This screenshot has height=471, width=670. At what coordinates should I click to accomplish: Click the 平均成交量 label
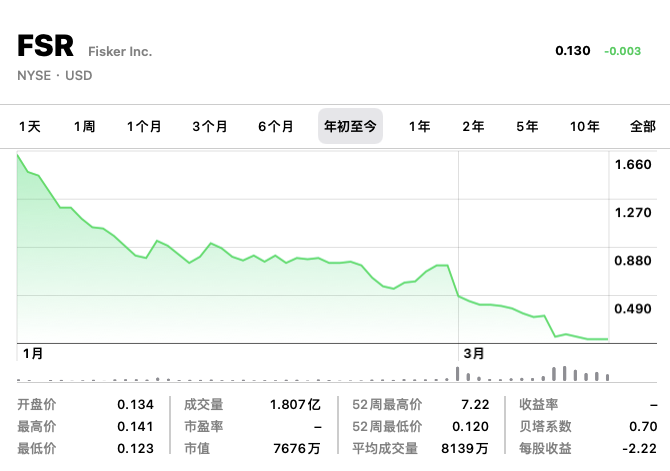pos(385,448)
